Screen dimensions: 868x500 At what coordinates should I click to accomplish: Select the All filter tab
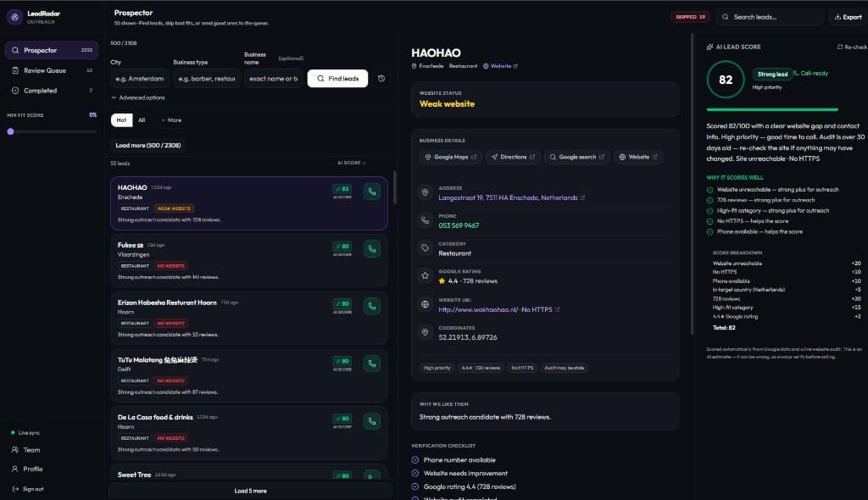click(142, 119)
